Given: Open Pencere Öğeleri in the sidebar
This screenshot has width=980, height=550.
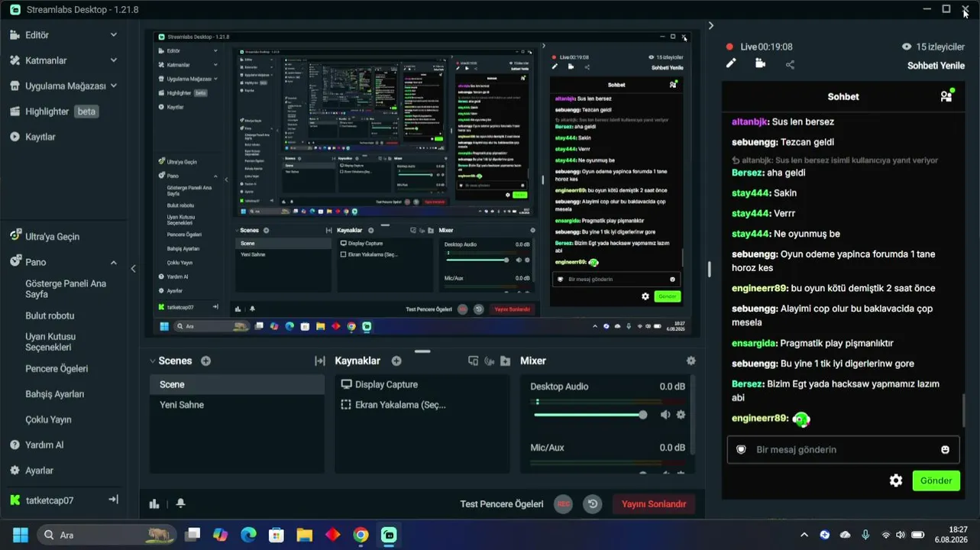Looking at the screenshot, I should tap(57, 369).
